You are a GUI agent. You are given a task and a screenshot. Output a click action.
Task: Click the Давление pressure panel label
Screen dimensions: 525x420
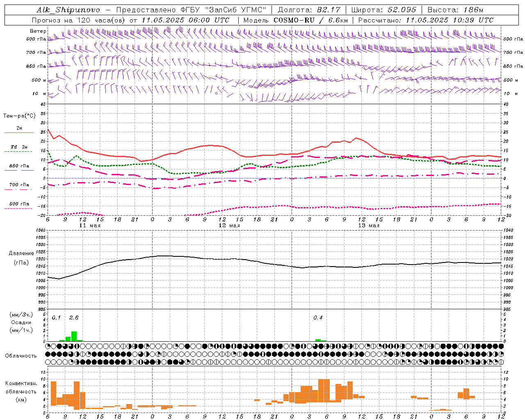tap(21, 253)
